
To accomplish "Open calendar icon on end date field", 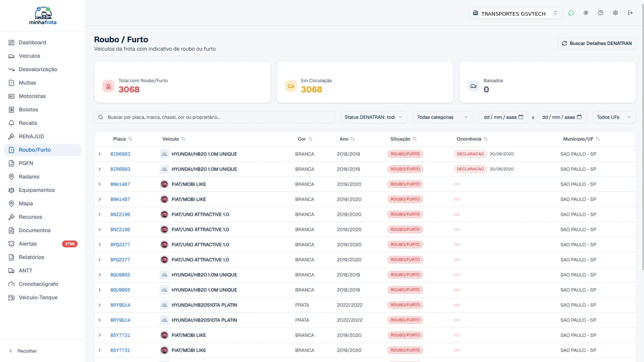I will [x=579, y=117].
